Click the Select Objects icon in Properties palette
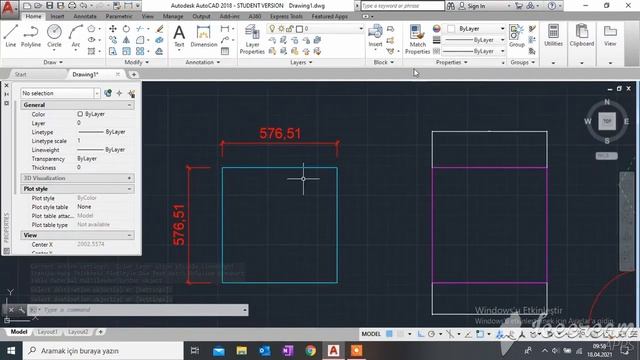This screenshot has height=360, width=640. coord(119,93)
